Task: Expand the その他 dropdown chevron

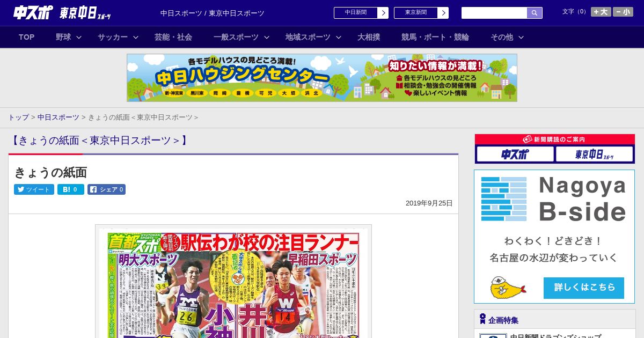Action: click(521, 37)
